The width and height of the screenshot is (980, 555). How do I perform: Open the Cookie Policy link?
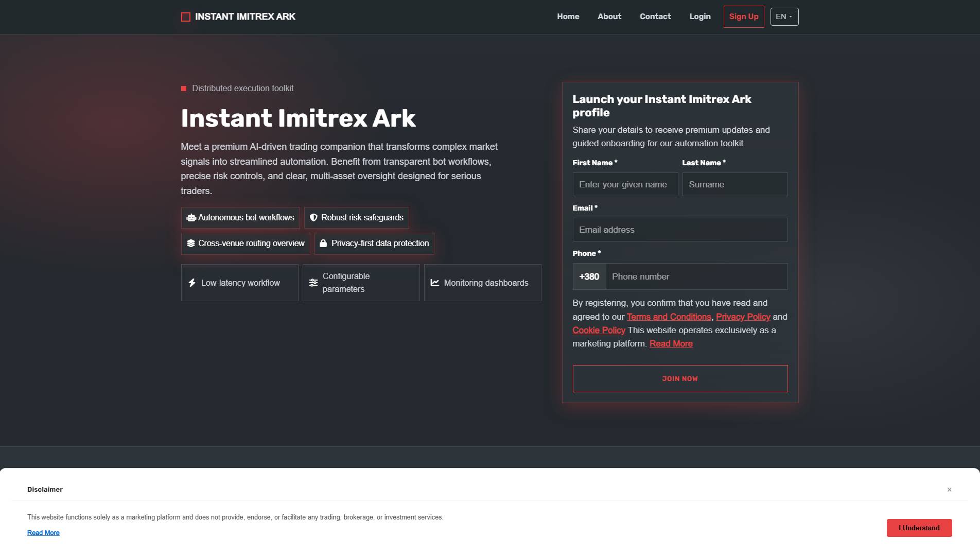click(599, 331)
